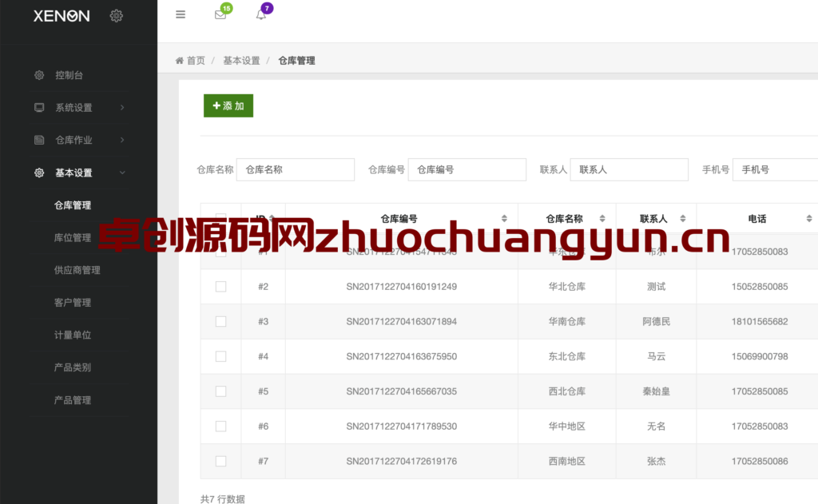Click the 共7 行数据 row count text
The width and height of the screenshot is (818, 504).
(223, 498)
